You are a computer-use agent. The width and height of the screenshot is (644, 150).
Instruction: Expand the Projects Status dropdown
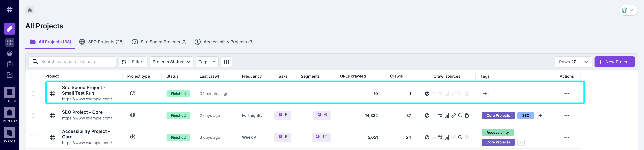tap(171, 62)
